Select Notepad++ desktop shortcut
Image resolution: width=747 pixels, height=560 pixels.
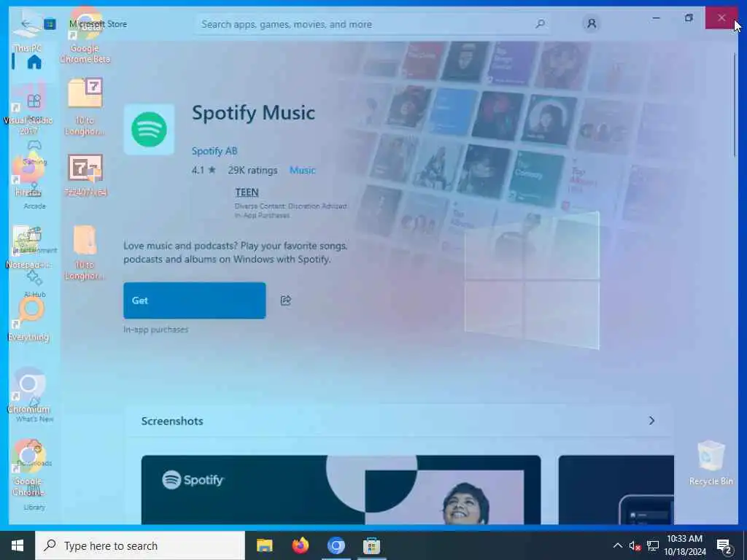28,246
